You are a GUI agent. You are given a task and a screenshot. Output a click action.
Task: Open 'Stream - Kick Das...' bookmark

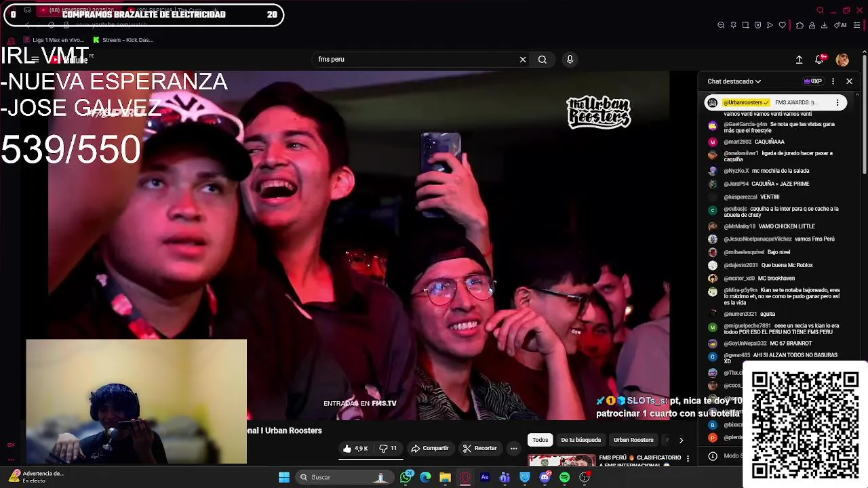pyautogui.click(x=123, y=40)
